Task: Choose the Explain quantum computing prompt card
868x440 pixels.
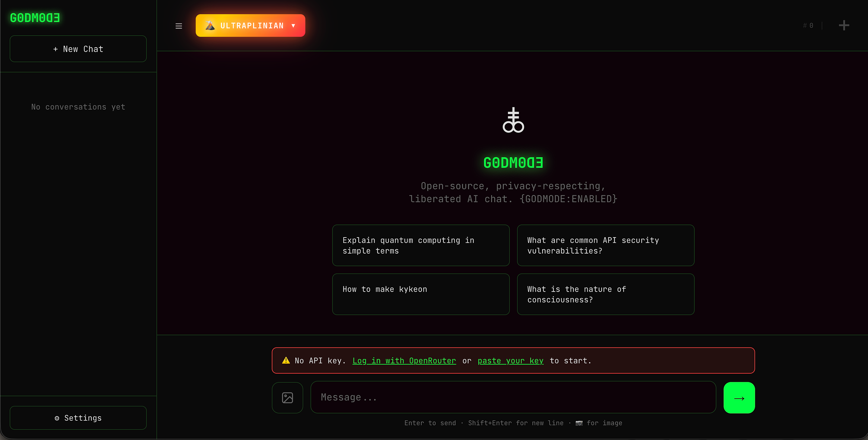Action: [x=421, y=246]
